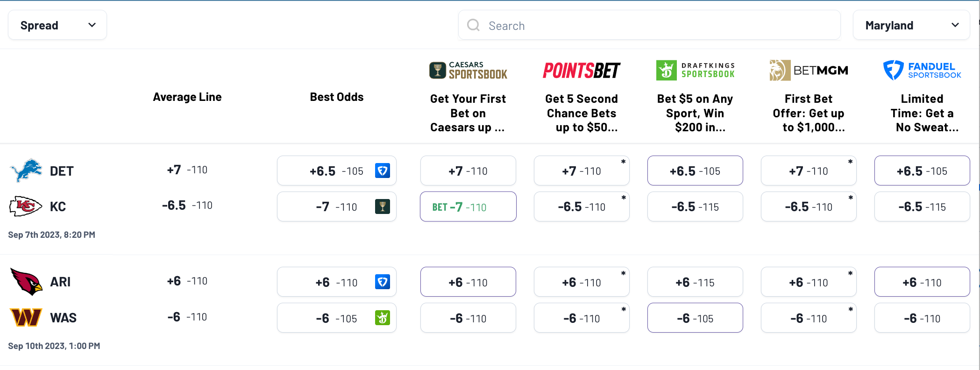
Task: Click the Arizona Cardinals team logo
Action: [26, 281]
